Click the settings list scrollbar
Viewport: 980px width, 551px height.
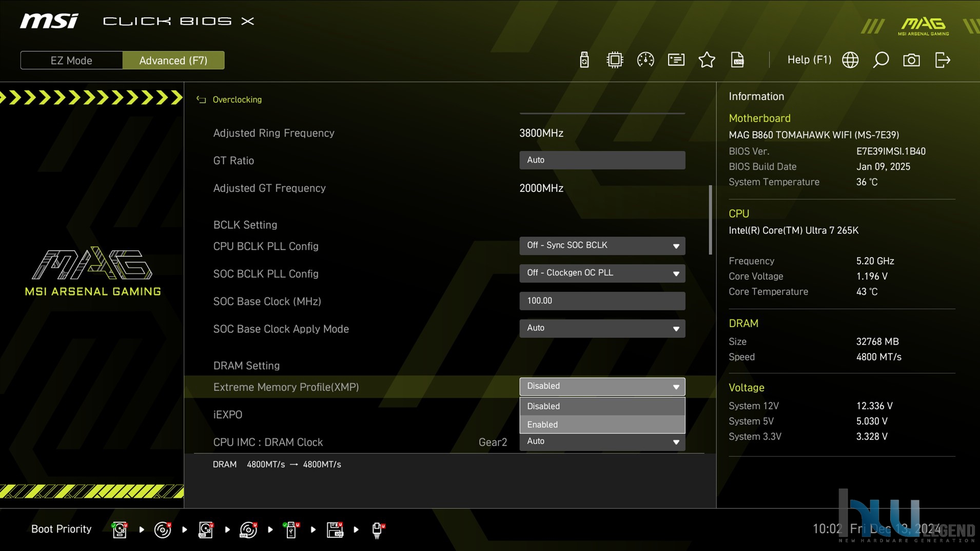point(711,220)
